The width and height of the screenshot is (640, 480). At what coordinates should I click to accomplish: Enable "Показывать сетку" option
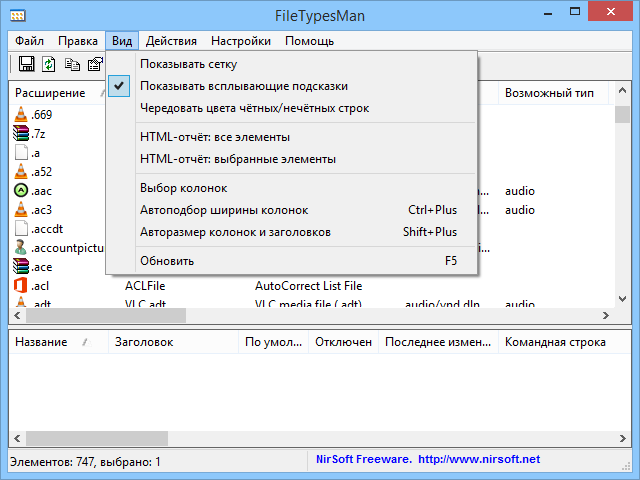pyautogui.click(x=188, y=64)
